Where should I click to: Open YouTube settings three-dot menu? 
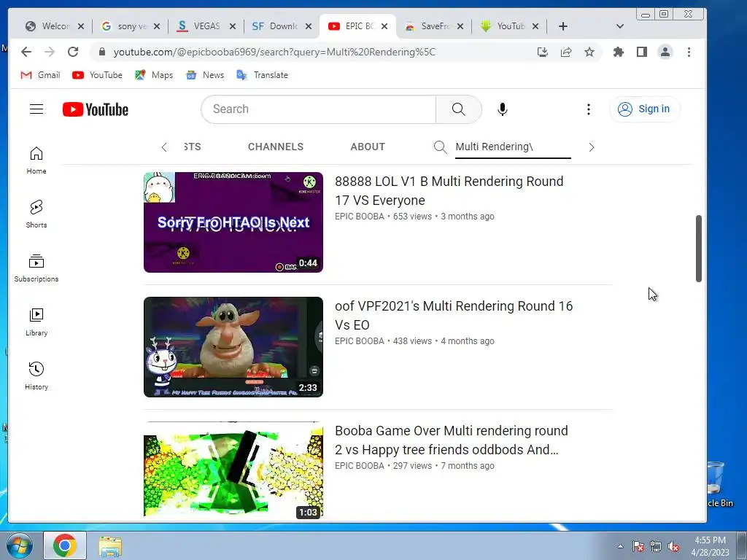click(589, 109)
